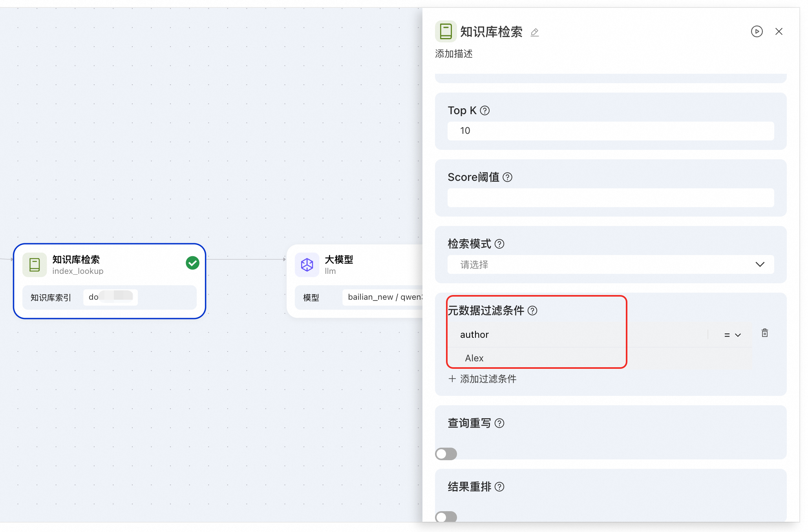Click 添加描述 to add description
The height and width of the screenshot is (532, 808).
[x=454, y=54]
